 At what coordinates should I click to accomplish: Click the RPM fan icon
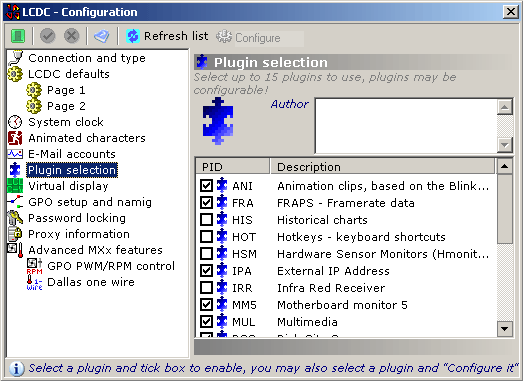tap(34, 266)
